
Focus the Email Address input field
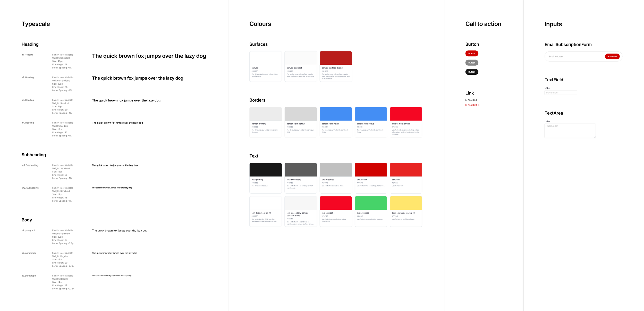[574, 56]
